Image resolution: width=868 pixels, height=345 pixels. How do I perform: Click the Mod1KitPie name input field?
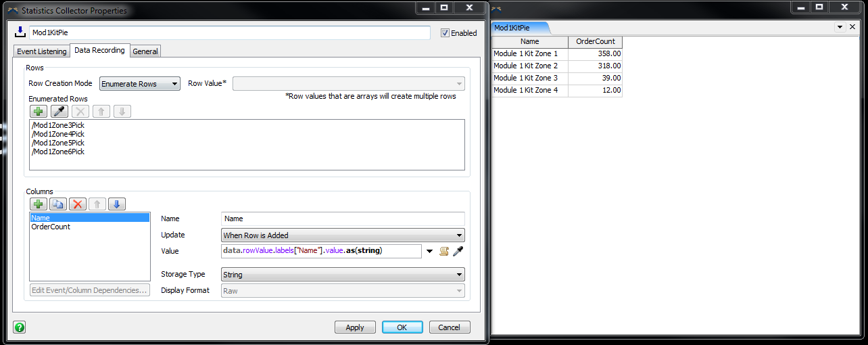[229, 32]
